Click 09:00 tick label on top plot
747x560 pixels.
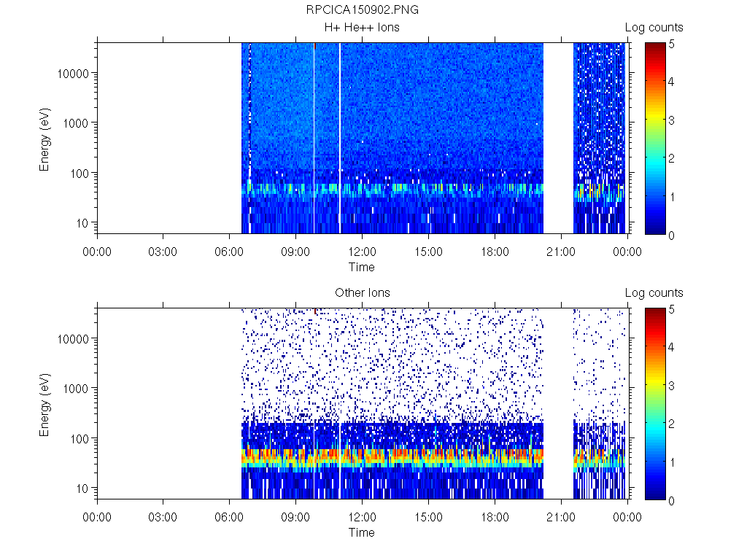(295, 252)
